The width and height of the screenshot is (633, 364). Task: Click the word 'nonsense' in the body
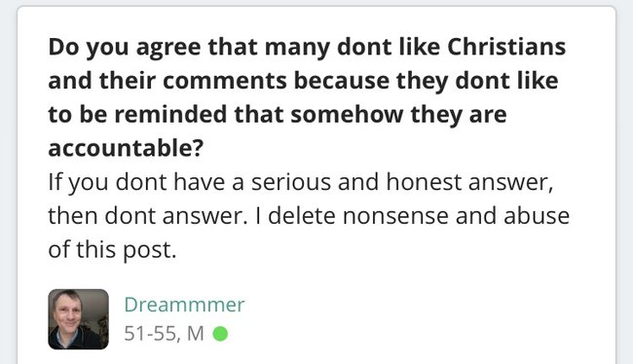tap(395, 216)
